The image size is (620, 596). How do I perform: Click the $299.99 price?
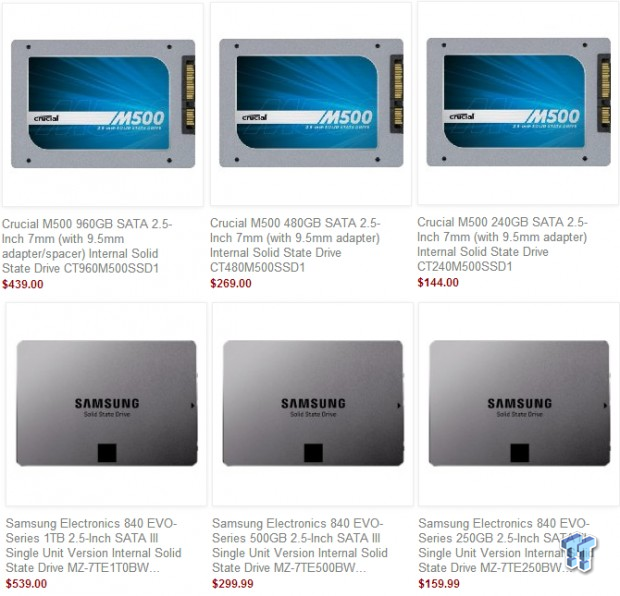pos(233,584)
